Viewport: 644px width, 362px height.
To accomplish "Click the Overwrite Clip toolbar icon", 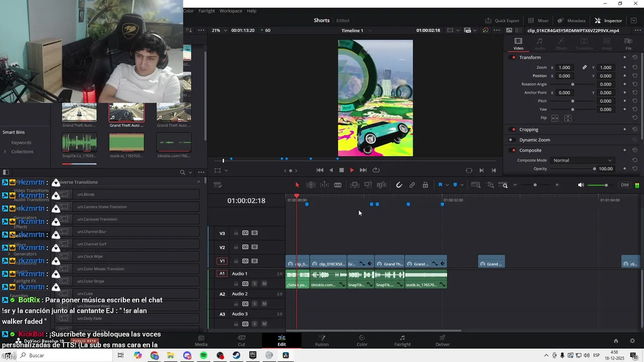I will (368, 185).
